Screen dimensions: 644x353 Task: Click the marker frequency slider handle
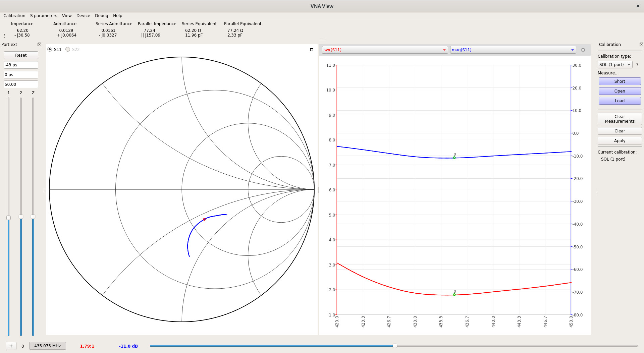[x=395, y=346]
